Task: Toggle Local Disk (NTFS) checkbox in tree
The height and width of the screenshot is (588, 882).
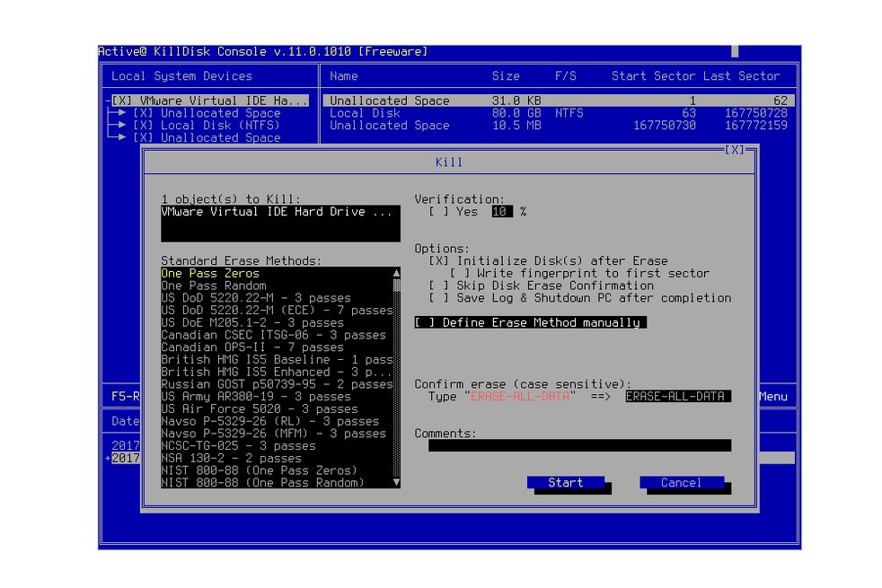Action: tap(143, 126)
